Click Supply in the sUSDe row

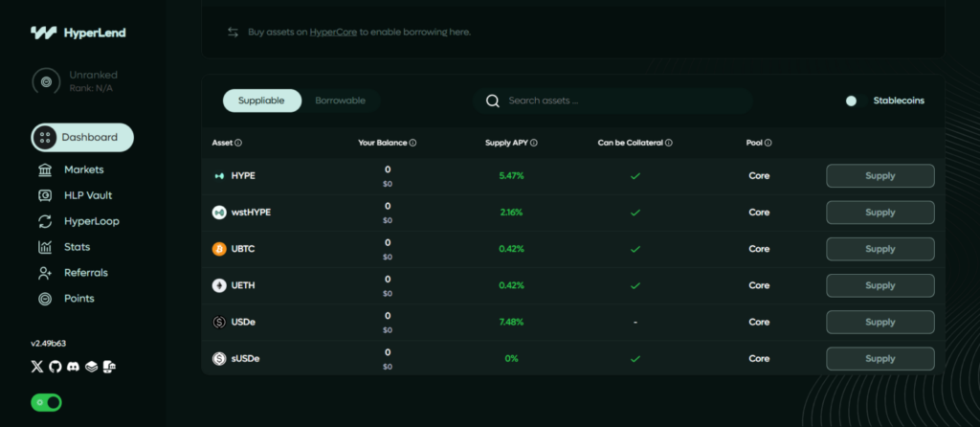tap(880, 359)
